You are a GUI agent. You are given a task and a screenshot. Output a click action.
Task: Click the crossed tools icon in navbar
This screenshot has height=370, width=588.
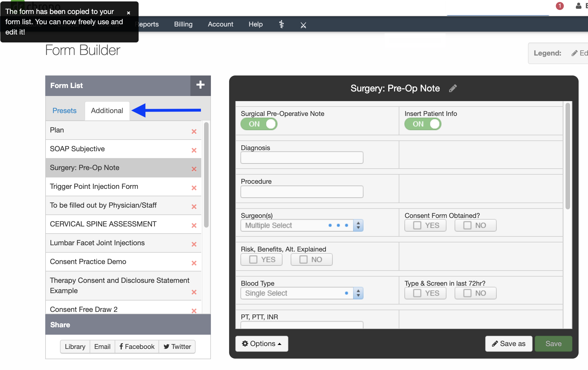point(303,25)
